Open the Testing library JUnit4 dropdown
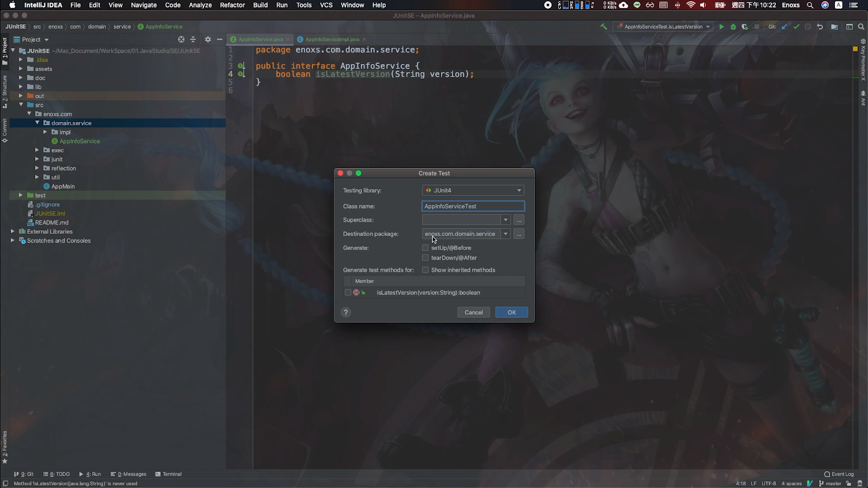Viewport: 868px width, 488px height. point(473,190)
